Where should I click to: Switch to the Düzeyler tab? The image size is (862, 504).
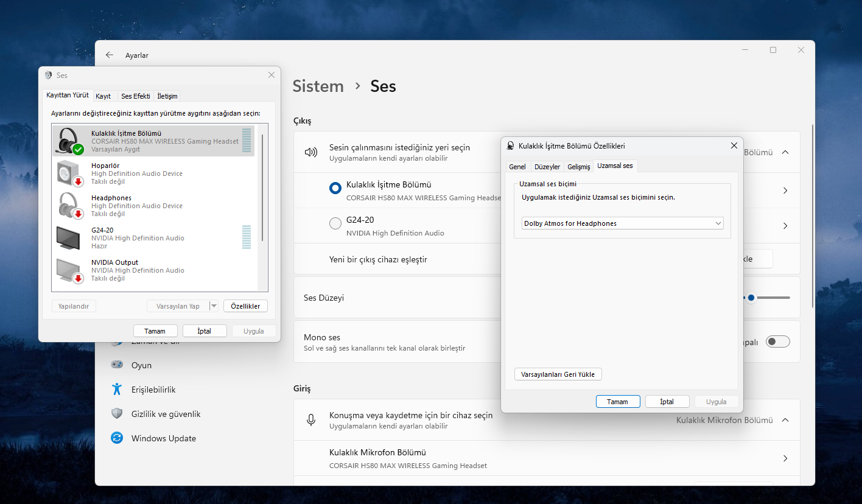click(x=547, y=167)
